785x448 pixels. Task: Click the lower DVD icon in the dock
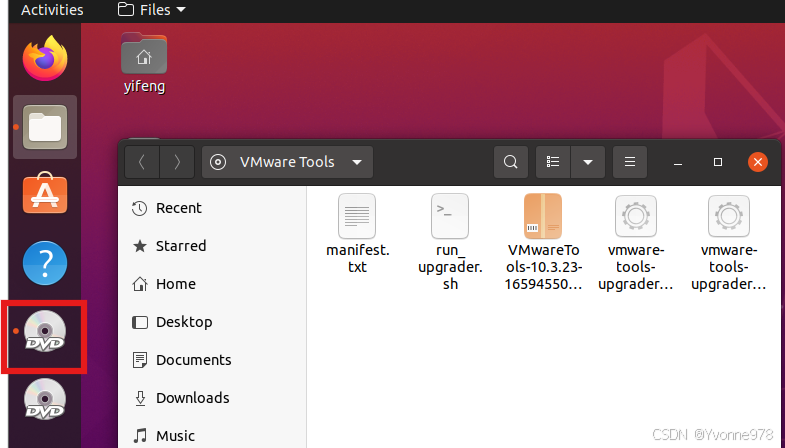click(x=45, y=399)
